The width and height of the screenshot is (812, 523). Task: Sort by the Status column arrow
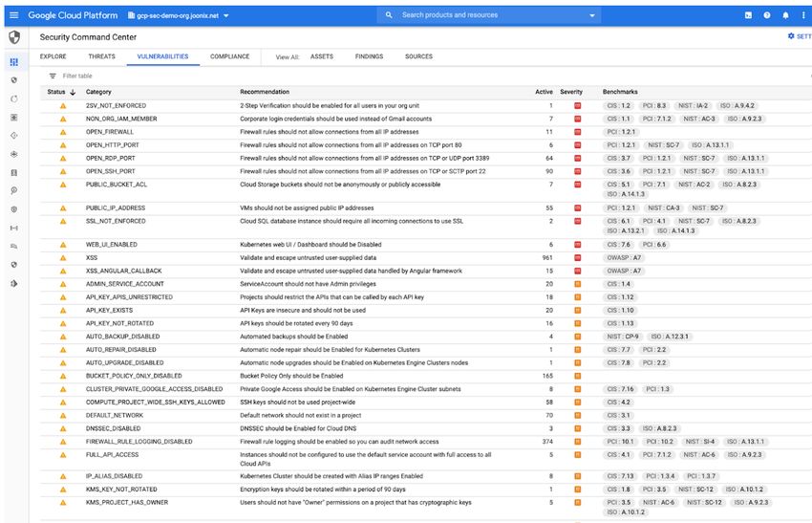(x=73, y=92)
